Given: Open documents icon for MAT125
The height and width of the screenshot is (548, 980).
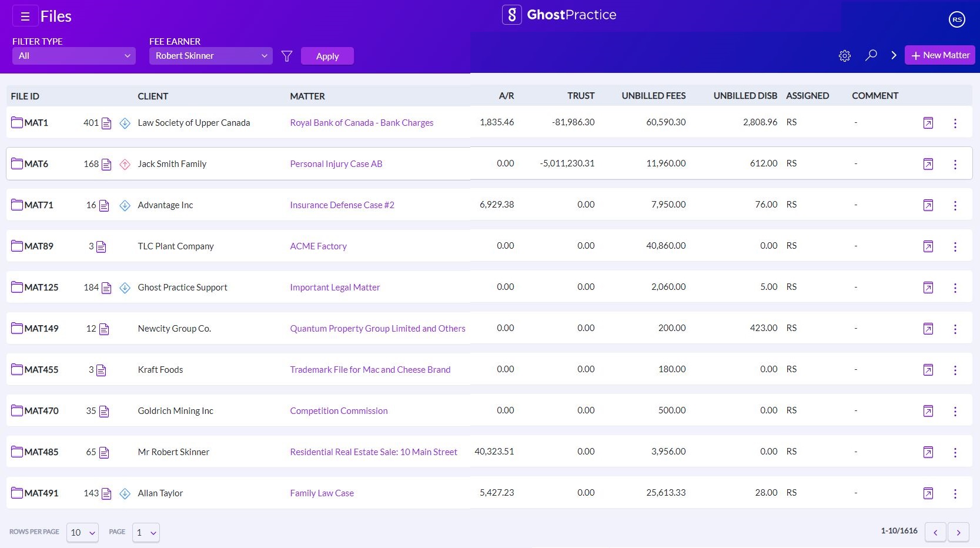Looking at the screenshot, I should (106, 288).
